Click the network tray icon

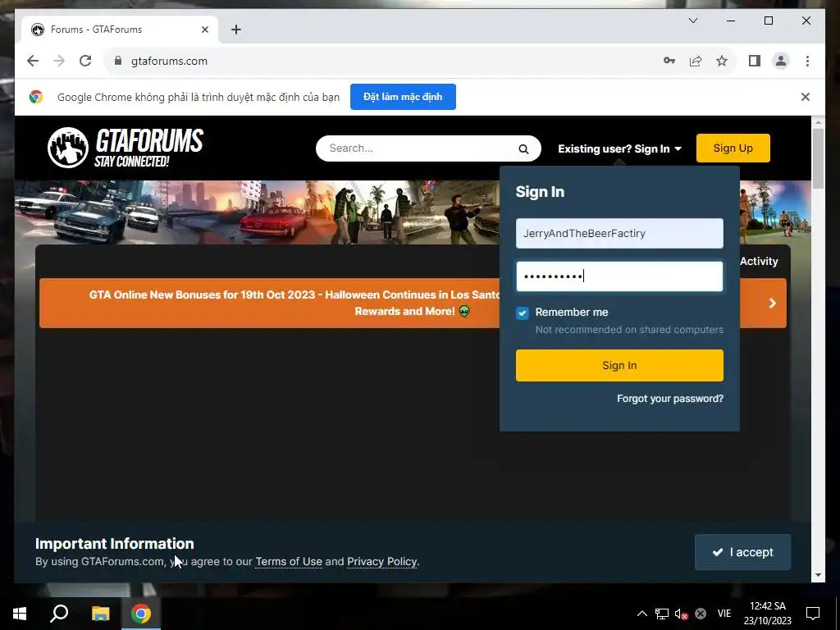tap(662, 614)
